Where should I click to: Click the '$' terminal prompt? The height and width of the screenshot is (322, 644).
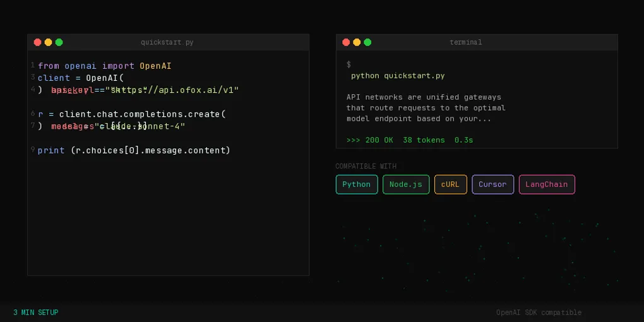click(349, 64)
